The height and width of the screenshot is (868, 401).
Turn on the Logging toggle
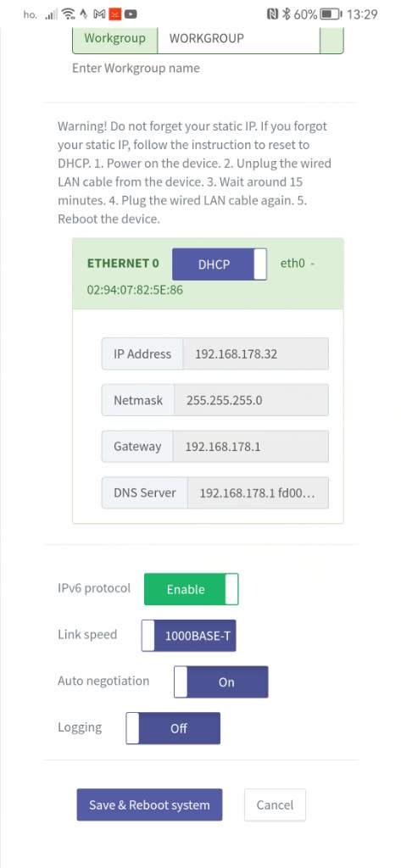173,728
